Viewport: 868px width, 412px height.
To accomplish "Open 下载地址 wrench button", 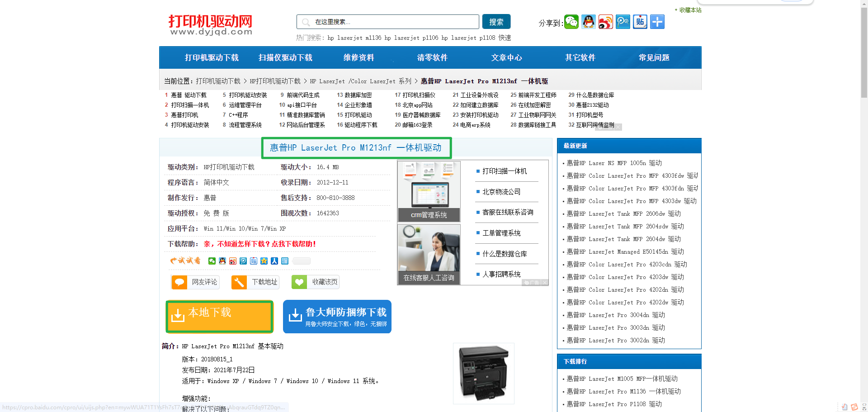I will coord(255,282).
